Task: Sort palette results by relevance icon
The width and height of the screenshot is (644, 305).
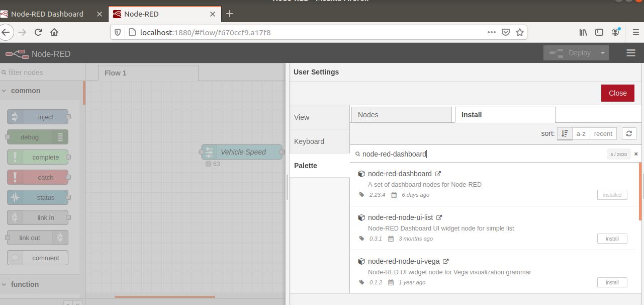Action: [x=565, y=133]
